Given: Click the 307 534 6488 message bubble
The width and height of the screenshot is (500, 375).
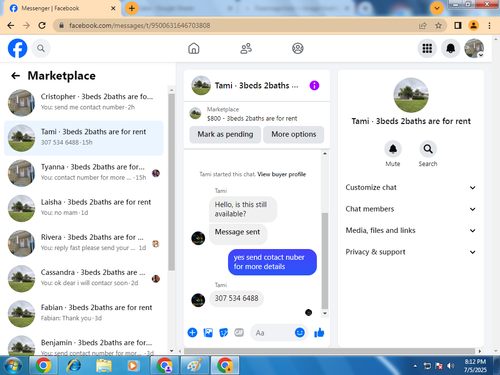Looking at the screenshot, I should [x=236, y=298].
